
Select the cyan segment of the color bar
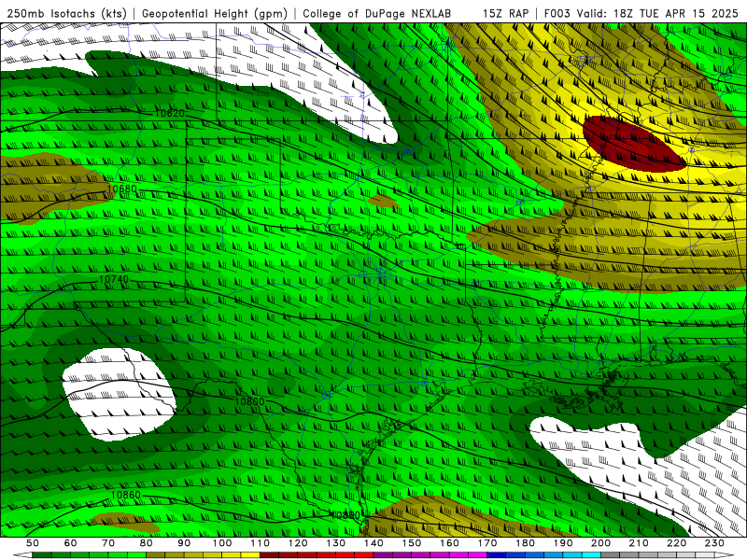click(592, 555)
